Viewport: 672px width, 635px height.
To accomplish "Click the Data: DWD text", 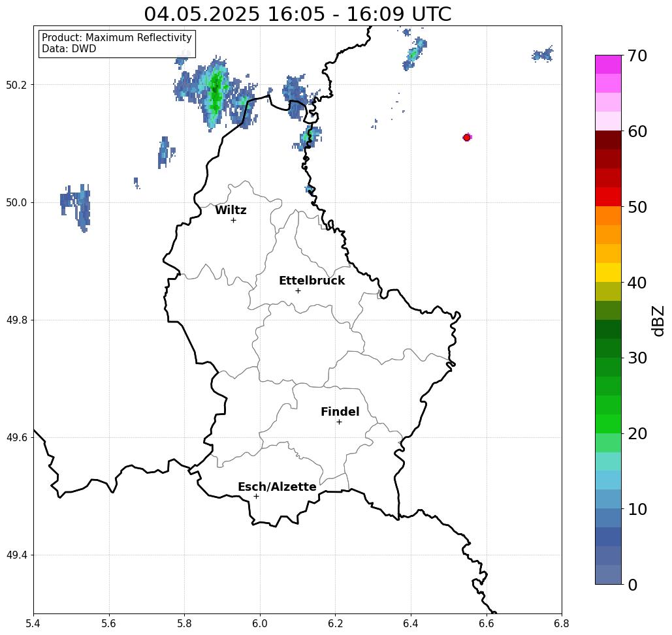I will pyautogui.click(x=69, y=49).
